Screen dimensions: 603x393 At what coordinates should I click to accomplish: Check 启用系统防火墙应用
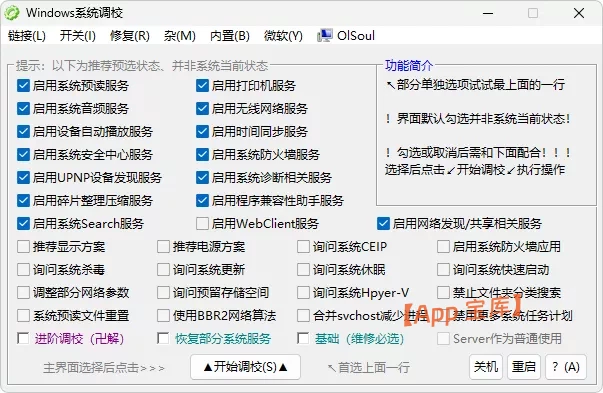pyautogui.click(x=443, y=246)
